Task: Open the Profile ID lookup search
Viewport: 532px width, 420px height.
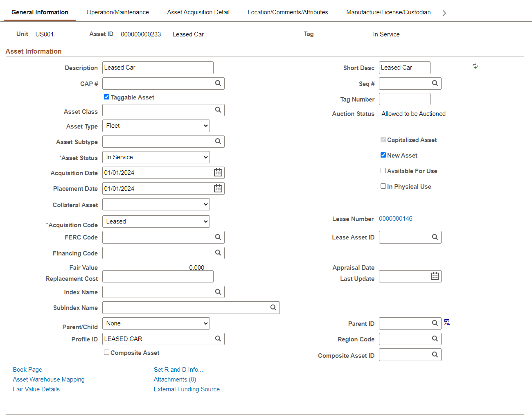Action: pyautogui.click(x=218, y=339)
